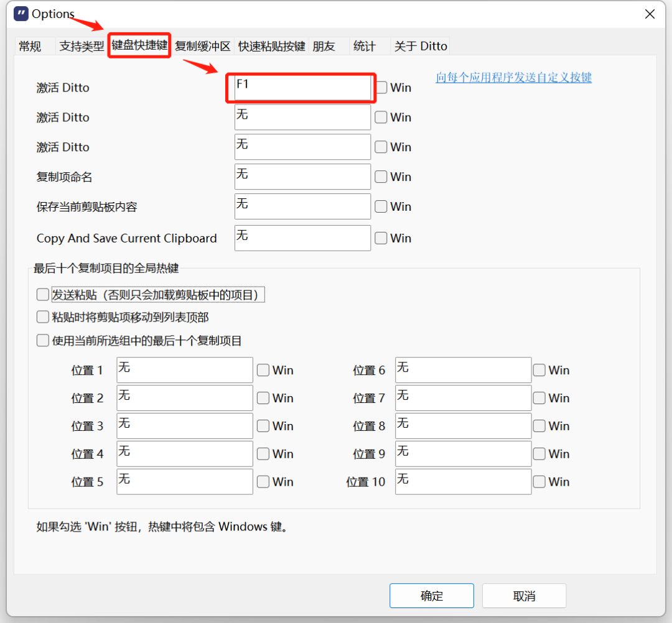The width and height of the screenshot is (672, 623).
Task: Enable 发送粘贴 checkbox
Action: [x=43, y=295]
